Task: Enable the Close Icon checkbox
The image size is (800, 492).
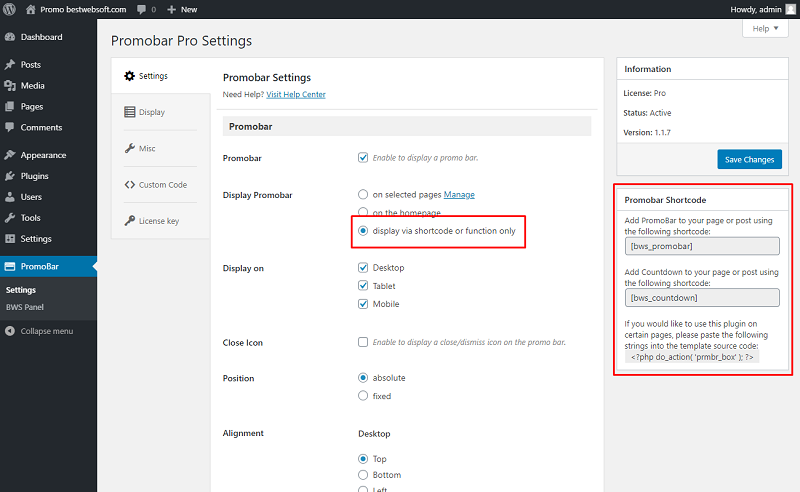Action: pos(363,342)
